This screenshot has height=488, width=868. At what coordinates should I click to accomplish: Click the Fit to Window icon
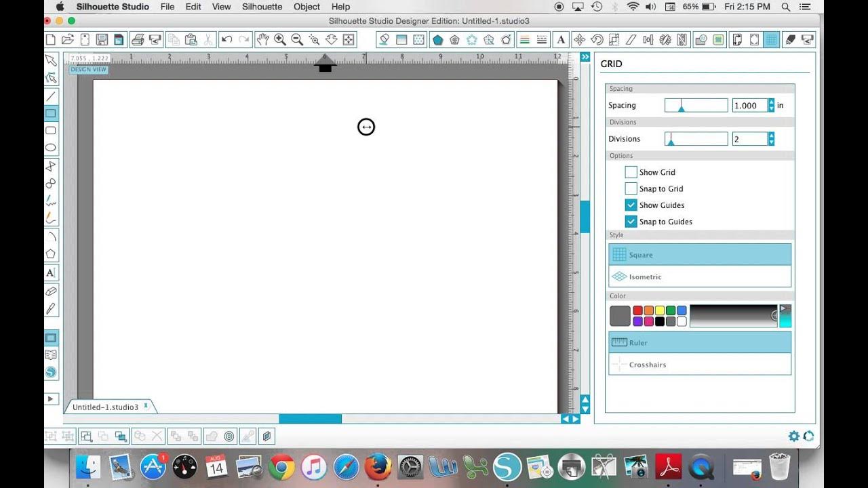(349, 40)
